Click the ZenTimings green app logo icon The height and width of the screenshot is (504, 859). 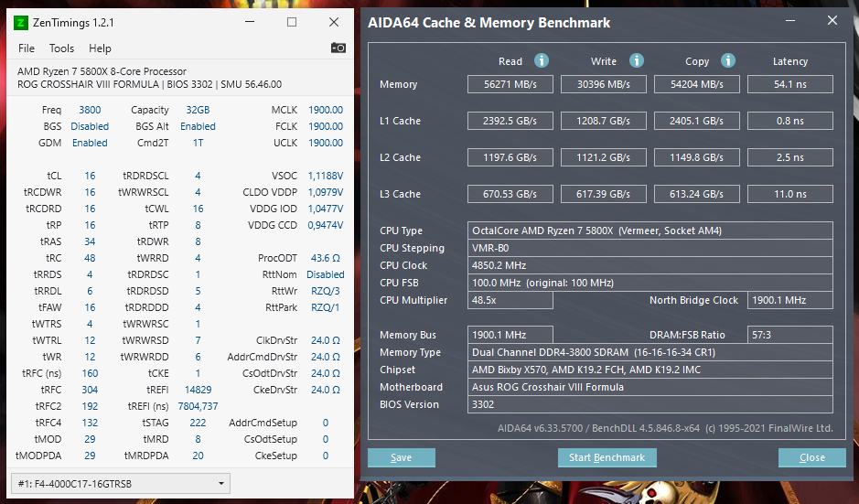(x=20, y=23)
